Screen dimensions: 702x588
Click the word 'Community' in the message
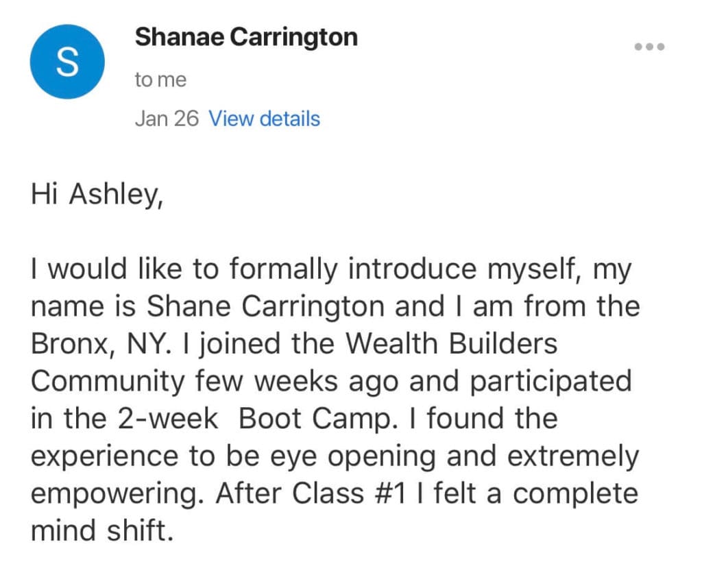coord(108,382)
